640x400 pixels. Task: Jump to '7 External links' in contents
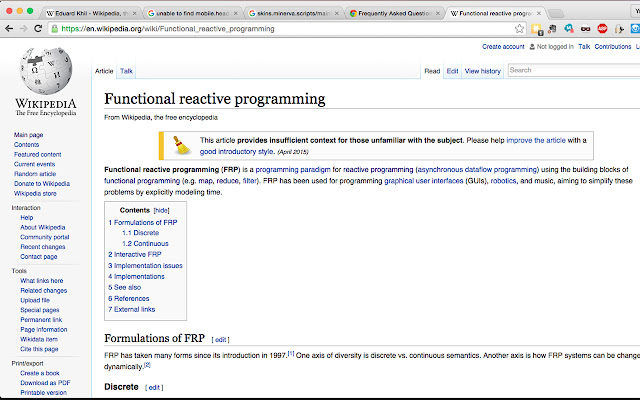tap(131, 309)
